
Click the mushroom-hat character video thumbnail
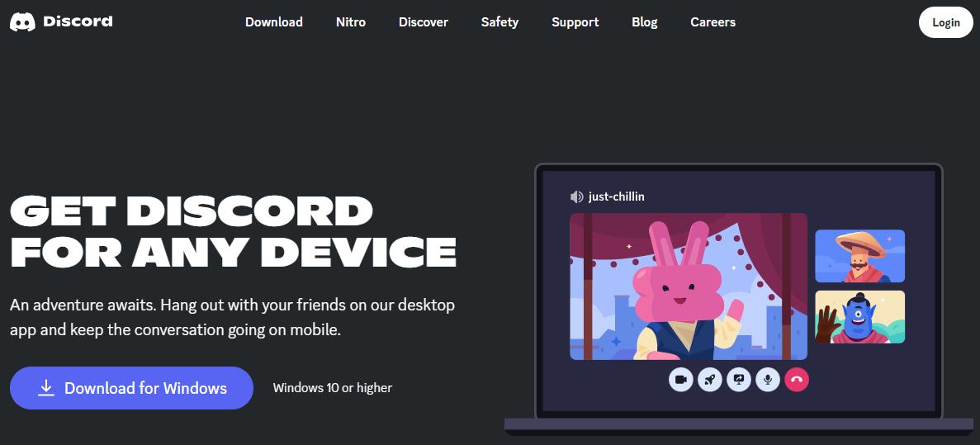pyautogui.click(x=860, y=256)
